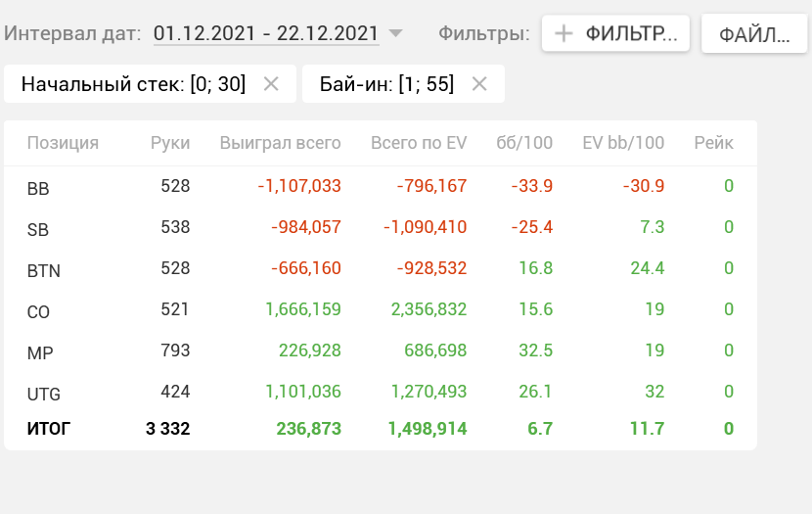Sort by the Руки column header

(x=170, y=143)
